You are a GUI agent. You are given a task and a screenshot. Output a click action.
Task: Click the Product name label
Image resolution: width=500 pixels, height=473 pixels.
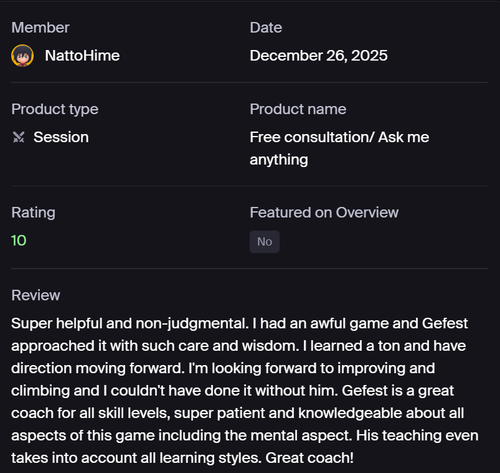pos(298,109)
